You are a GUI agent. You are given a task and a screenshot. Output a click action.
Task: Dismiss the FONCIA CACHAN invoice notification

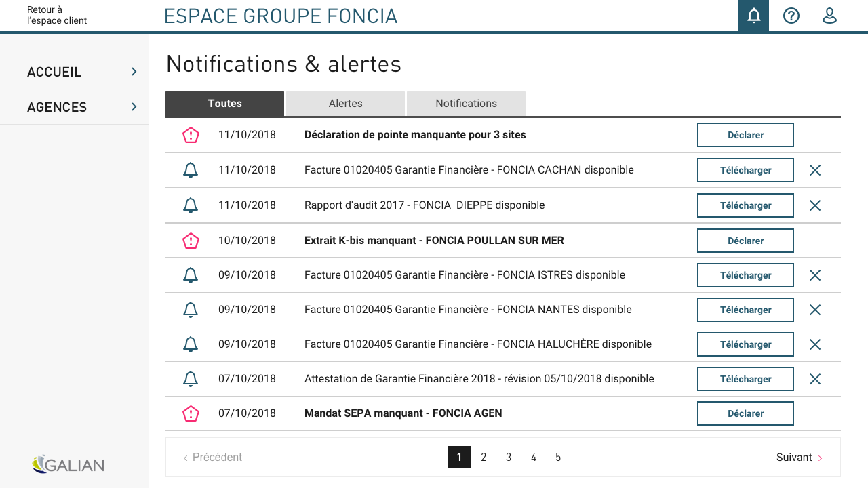(x=815, y=170)
